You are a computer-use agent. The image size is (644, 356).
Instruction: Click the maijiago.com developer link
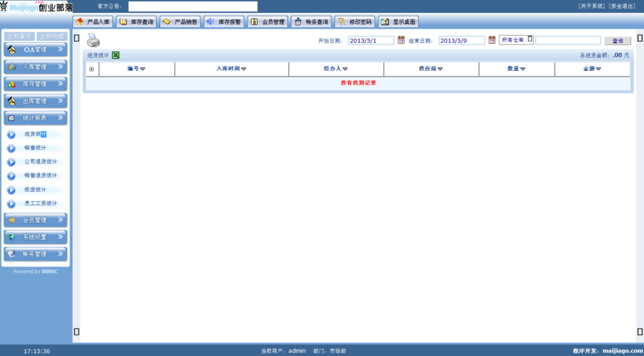click(623, 351)
